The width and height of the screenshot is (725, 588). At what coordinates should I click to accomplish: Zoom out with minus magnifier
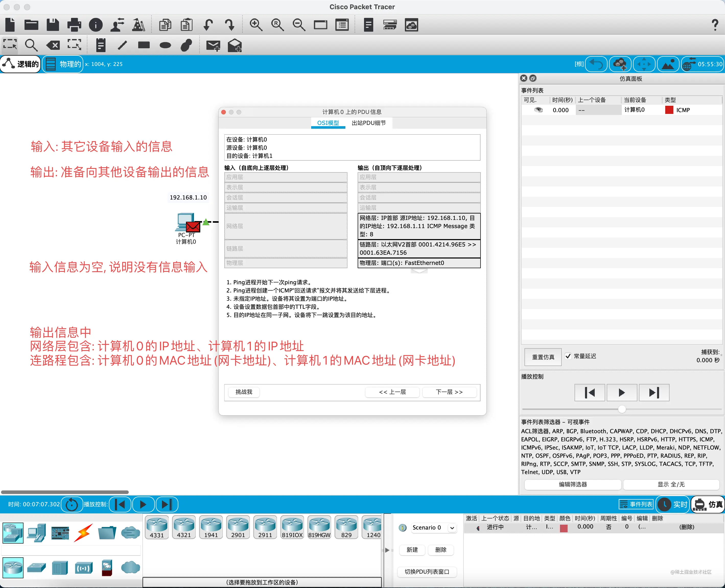point(299,25)
